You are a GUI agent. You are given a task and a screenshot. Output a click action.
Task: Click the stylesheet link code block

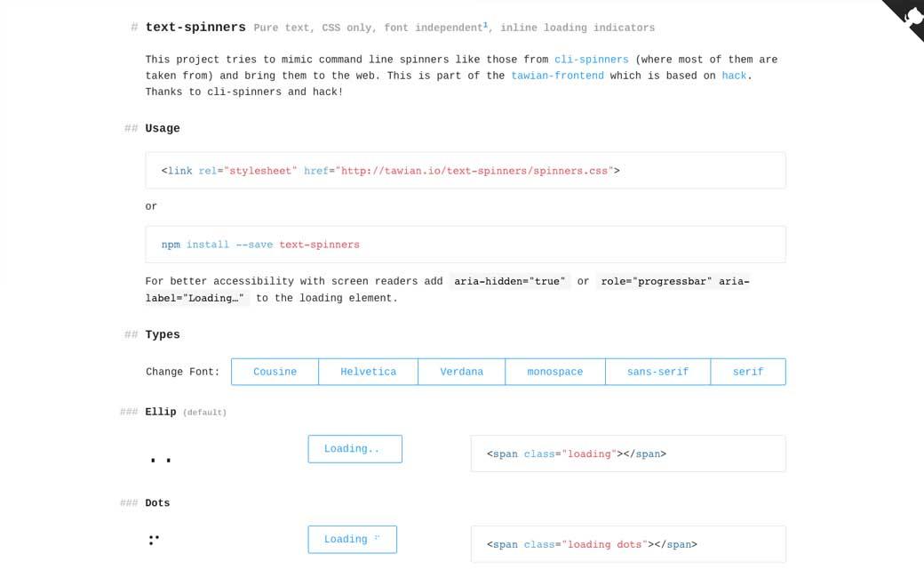coord(465,171)
